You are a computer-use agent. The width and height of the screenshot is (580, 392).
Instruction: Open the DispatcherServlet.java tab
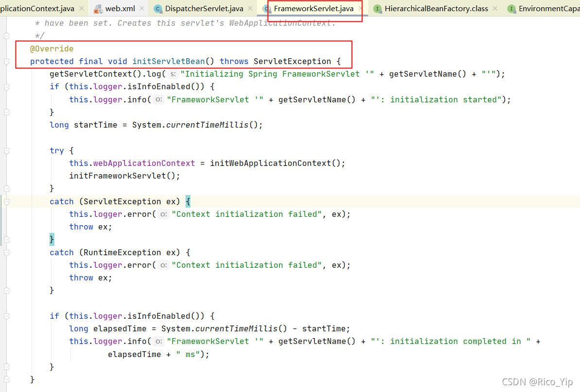[x=204, y=9]
